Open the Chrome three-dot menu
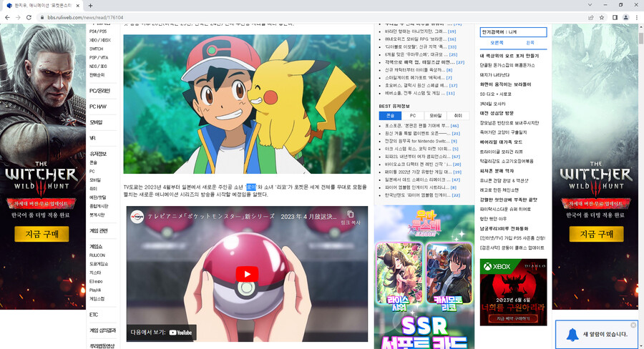Screen dimensions: 644x349 pos(637,17)
